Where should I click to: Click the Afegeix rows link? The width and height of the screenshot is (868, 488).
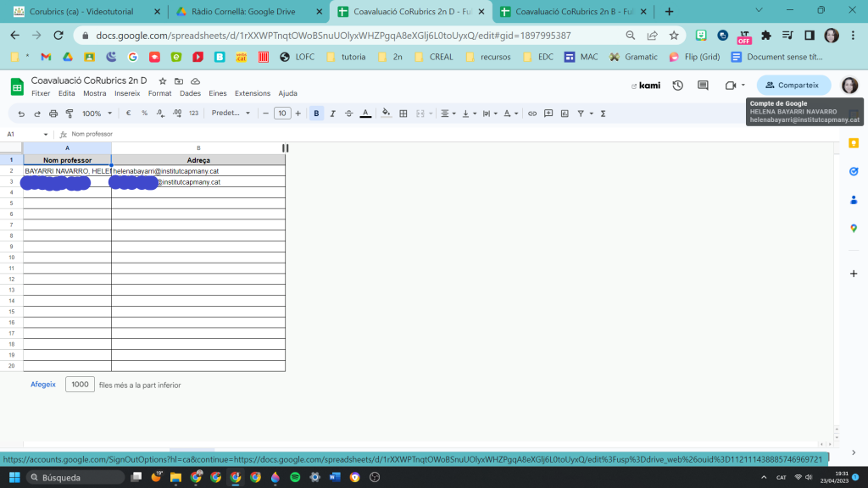[43, 384]
